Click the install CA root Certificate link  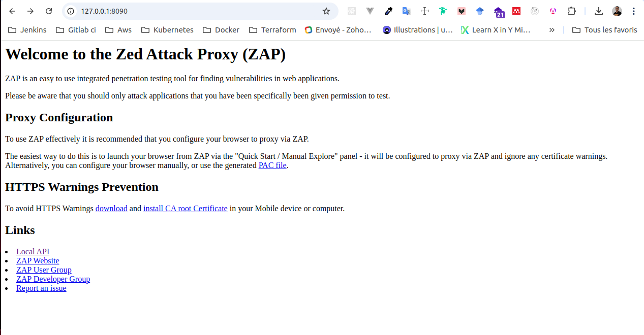185,209
